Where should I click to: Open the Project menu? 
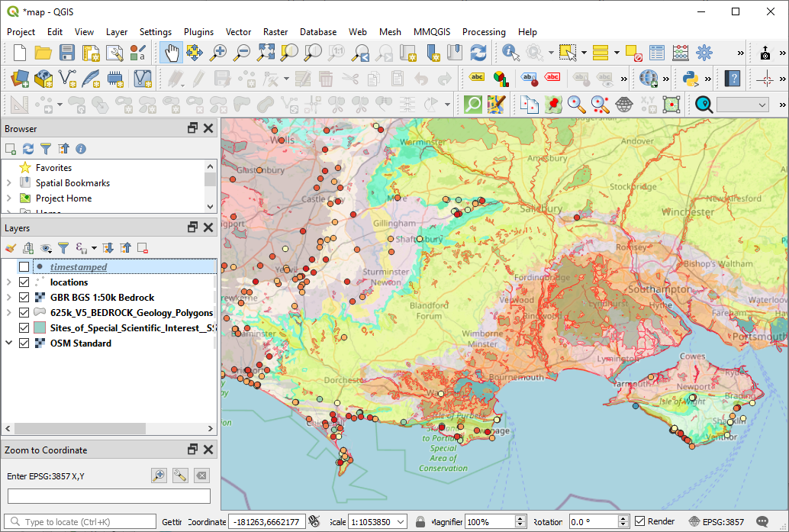21,32
